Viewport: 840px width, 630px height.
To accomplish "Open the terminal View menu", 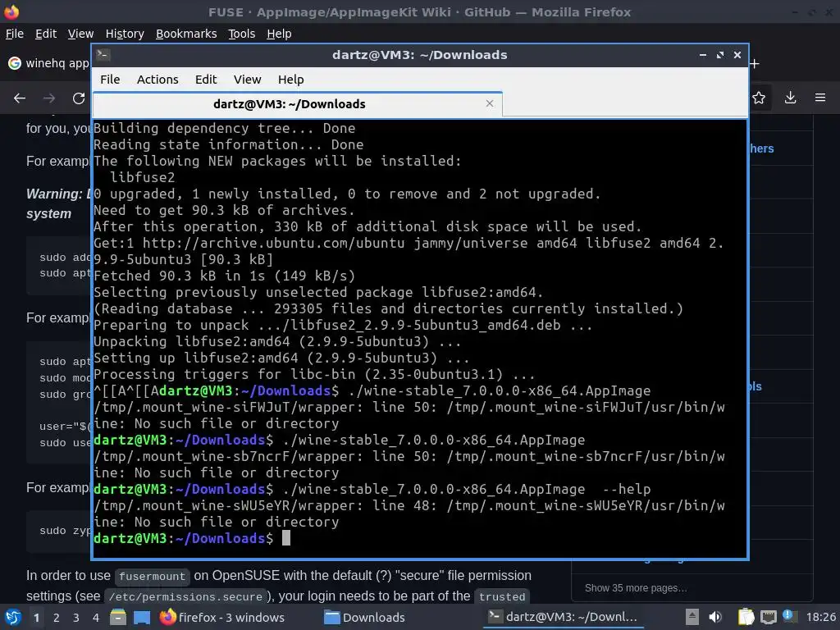I will tap(247, 80).
